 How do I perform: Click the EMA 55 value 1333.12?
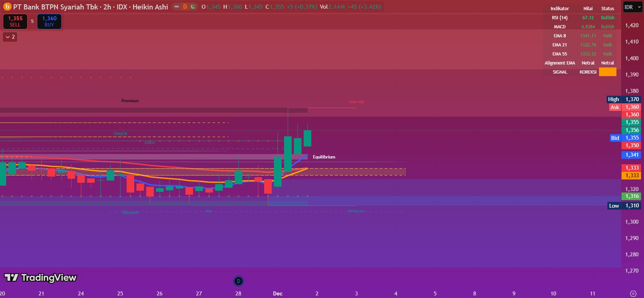[x=588, y=54]
